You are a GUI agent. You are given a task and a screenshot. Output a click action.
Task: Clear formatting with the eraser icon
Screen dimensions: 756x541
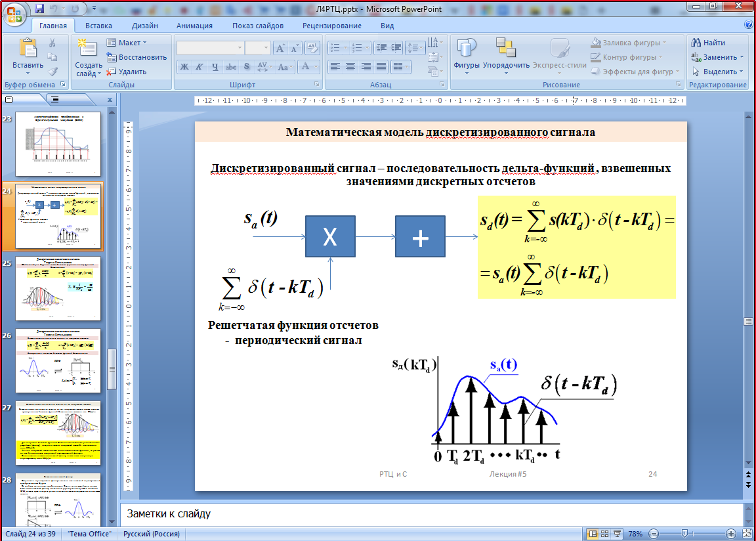click(312, 48)
